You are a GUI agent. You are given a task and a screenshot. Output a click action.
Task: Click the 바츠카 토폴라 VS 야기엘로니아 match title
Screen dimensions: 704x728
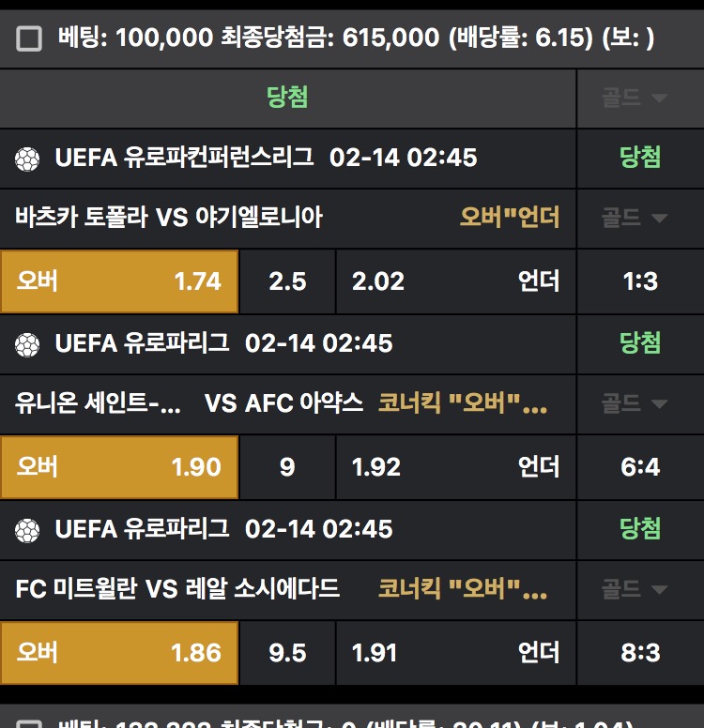[x=169, y=218]
